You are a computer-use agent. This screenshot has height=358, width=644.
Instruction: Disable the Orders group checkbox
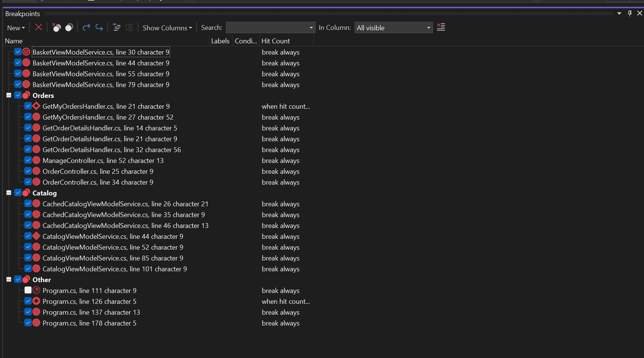[x=18, y=95]
